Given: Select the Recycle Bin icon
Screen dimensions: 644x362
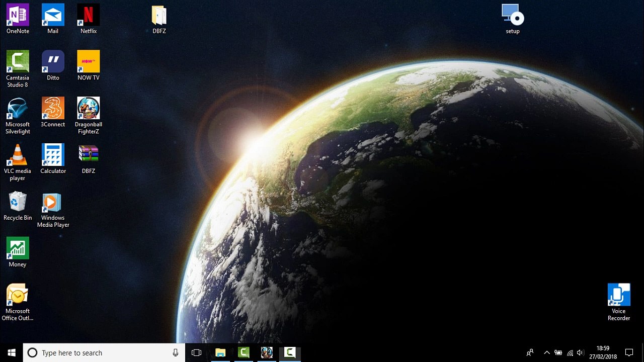Looking at the screenshot, I should pos(18,206).
